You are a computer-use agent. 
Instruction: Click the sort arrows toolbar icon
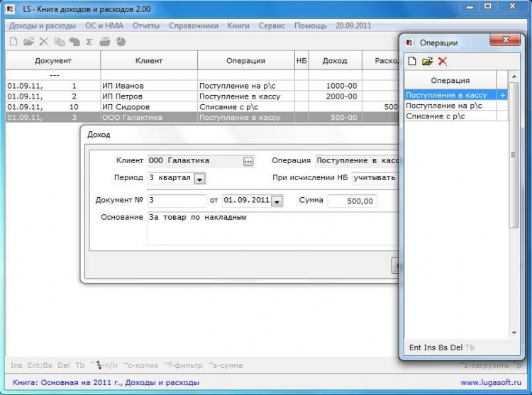tap(74, 42)
